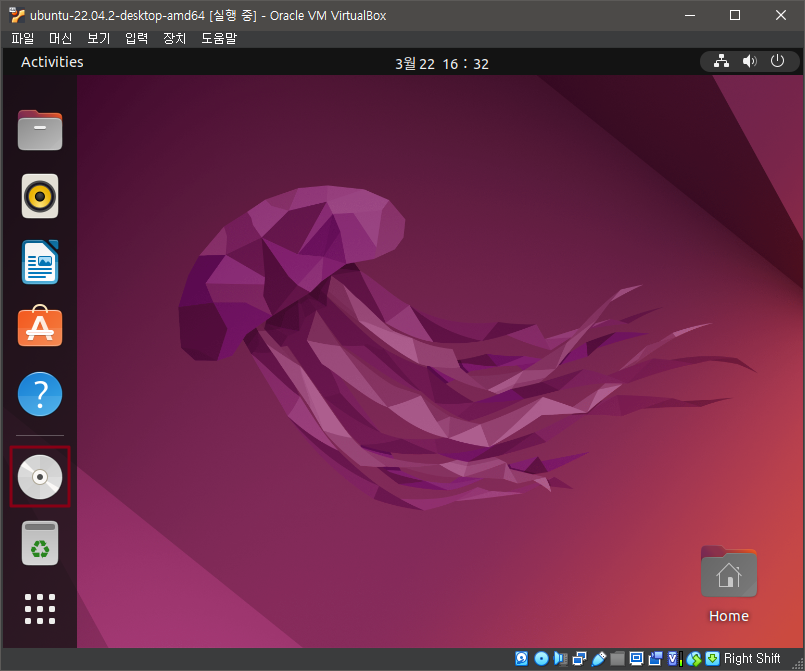Click display settings status icon
This screenshot has width=805, height=671.
point(637,658)
